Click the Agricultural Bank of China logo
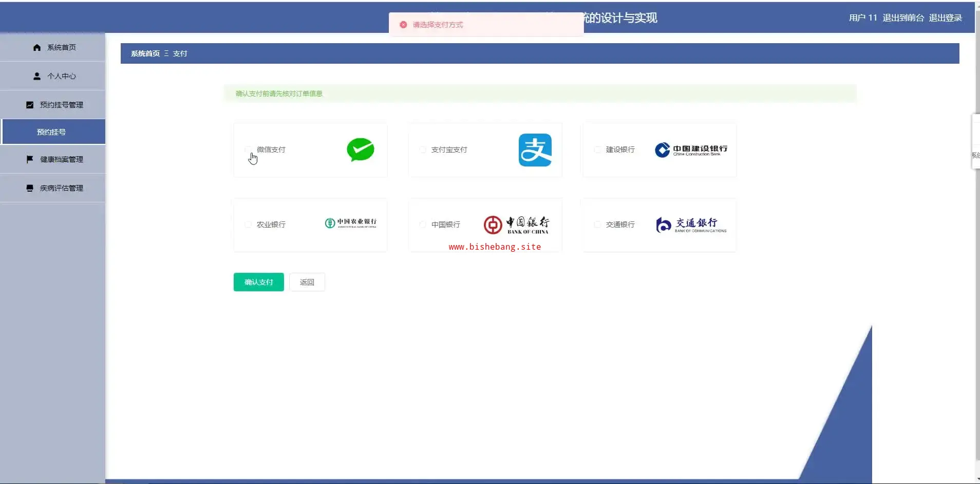This screenshot has width=980, height=484. 351,223
